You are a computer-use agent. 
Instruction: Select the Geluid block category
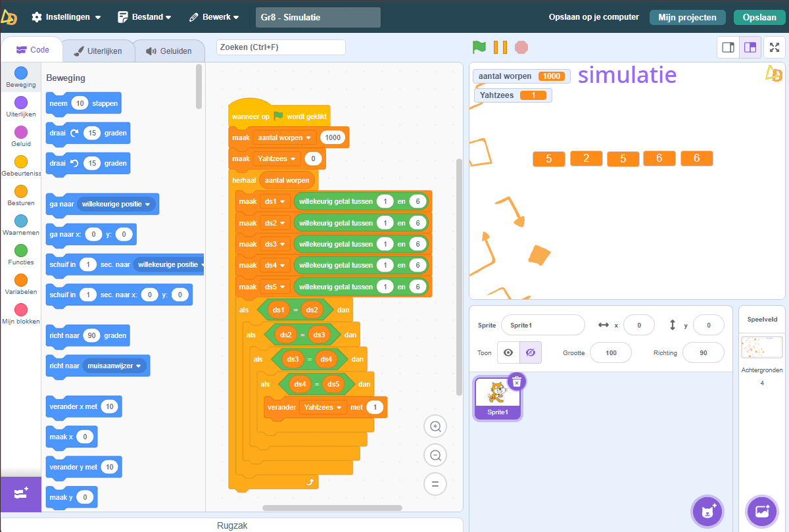coord(21,136)
